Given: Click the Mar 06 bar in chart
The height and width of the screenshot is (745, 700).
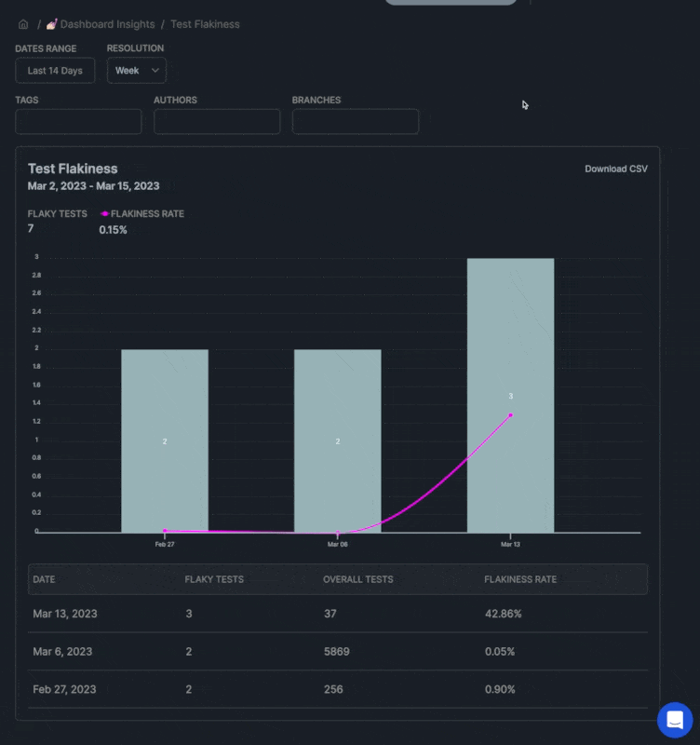Looking at the screenshot, I should [338, 440].
